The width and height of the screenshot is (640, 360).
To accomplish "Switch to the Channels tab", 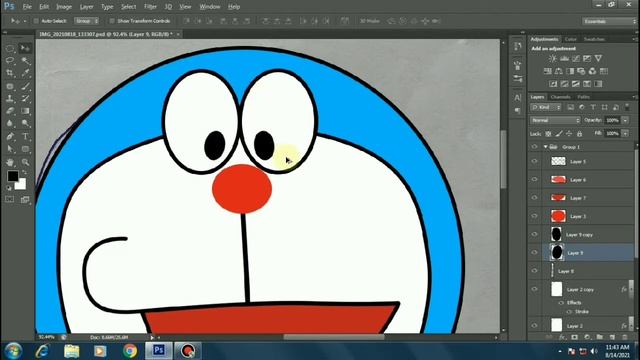I will pyautogui.click(x=560, y=97).
